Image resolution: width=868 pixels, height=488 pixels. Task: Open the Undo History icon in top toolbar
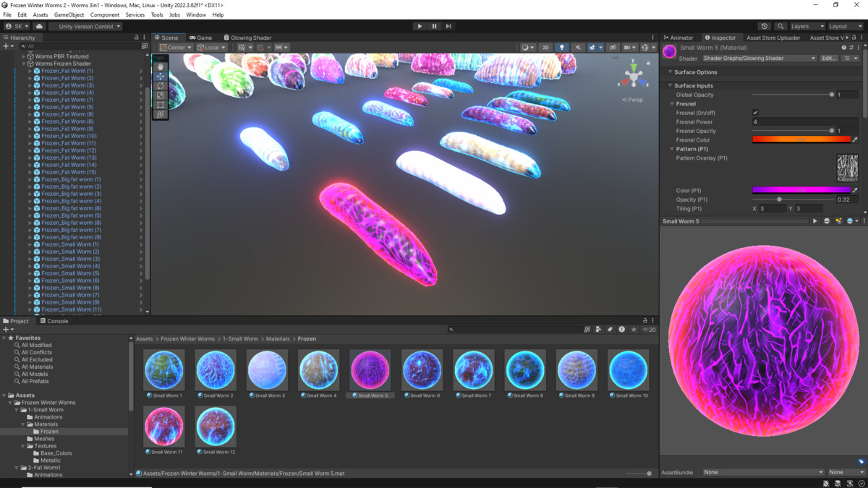765,26
